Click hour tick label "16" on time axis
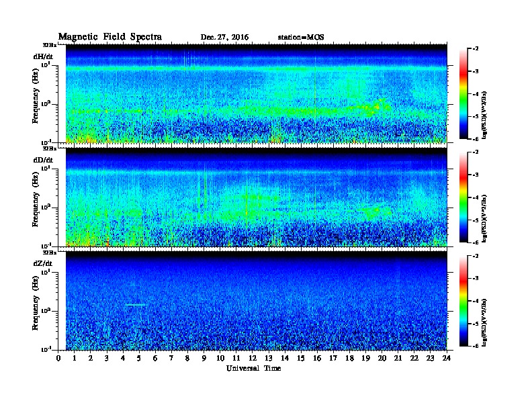Screen dimensions: 532x411 317,358
